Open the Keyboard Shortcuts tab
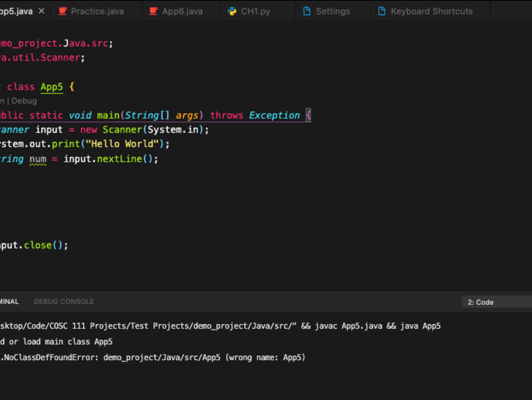The image size is (532, 400). pos(430,11)
